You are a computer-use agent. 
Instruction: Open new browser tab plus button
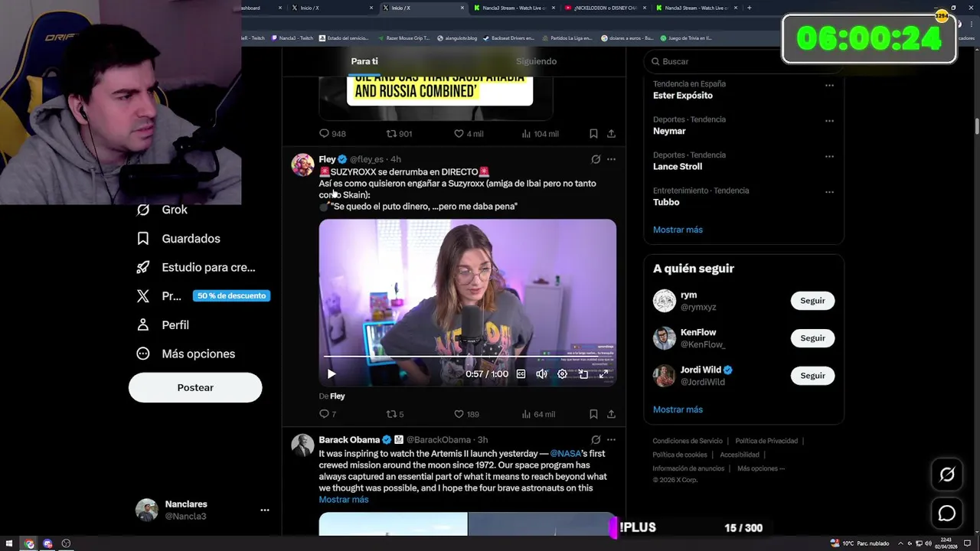tap(749, 8)
